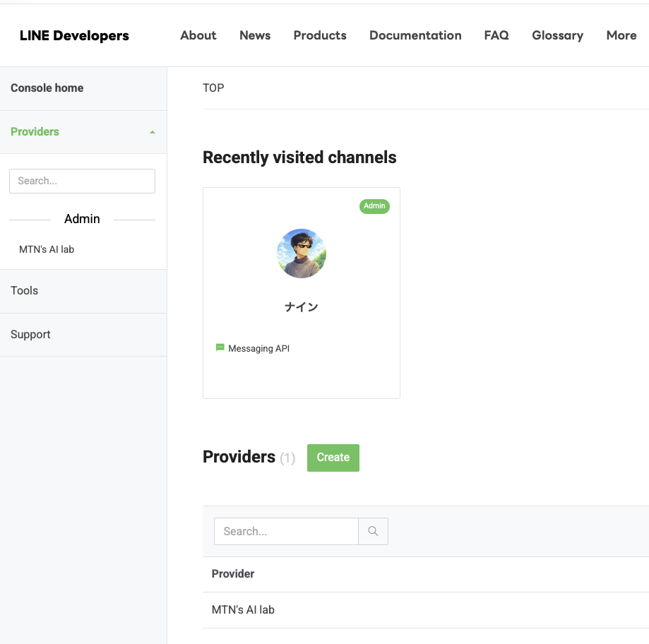Click the Messaging API chat icon
Image resolution: width=649 pixels, height=644 pixels.
220,347
